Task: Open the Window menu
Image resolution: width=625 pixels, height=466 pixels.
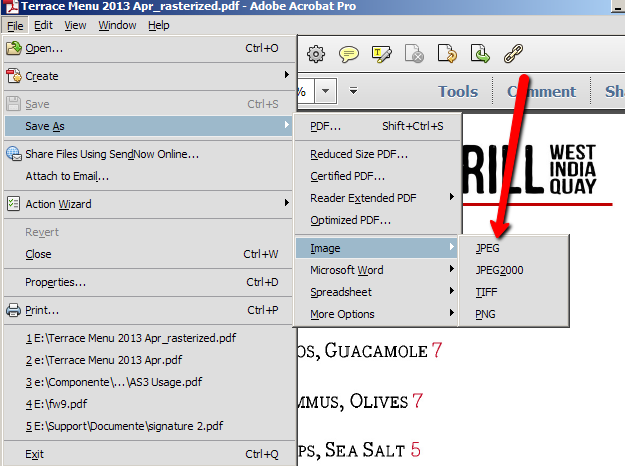Action: [117, 26]
